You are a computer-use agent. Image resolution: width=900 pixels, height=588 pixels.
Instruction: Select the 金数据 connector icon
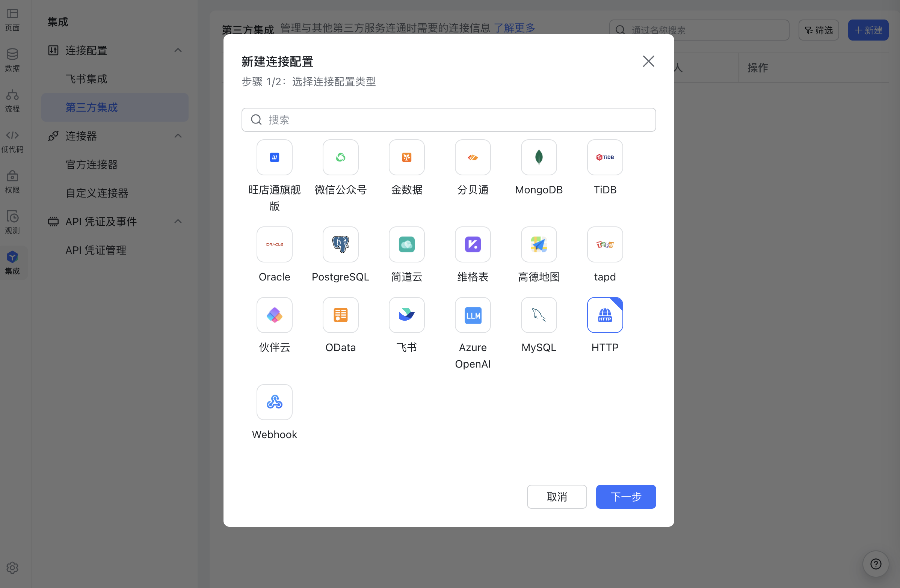point(406,157)
